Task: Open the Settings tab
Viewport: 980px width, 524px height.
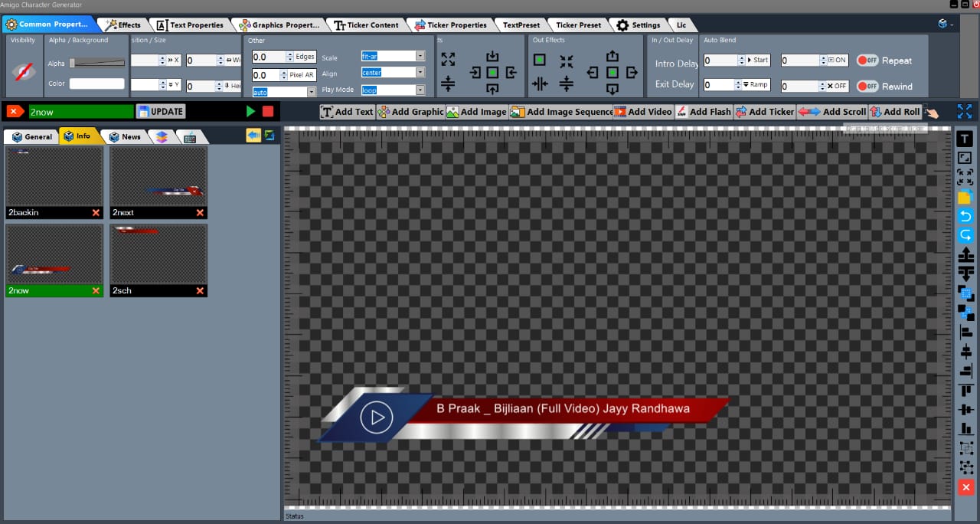Action: click(639, 25)
